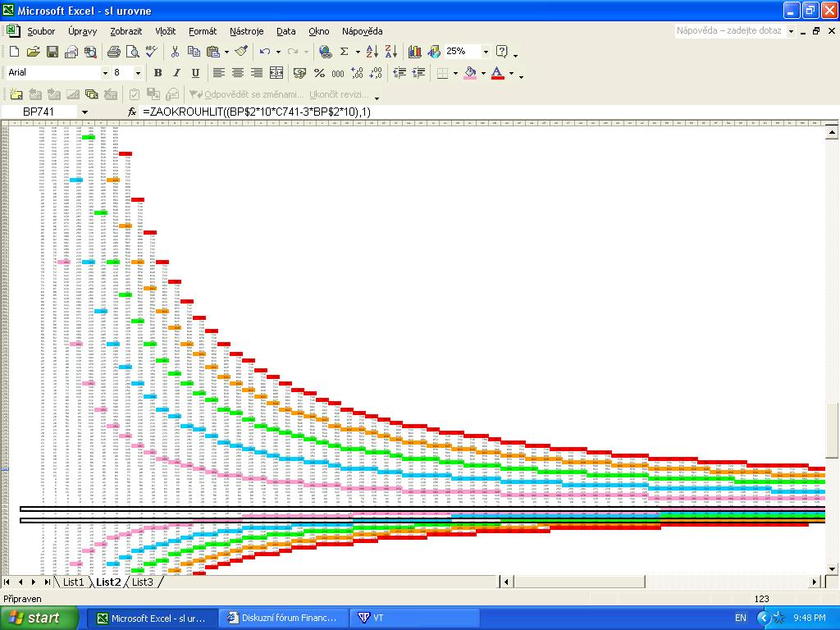Image resolution: width=840 pixels, height=630 pixels.
Task: Apply percent style formatting
Action: [x=319, y=73]
